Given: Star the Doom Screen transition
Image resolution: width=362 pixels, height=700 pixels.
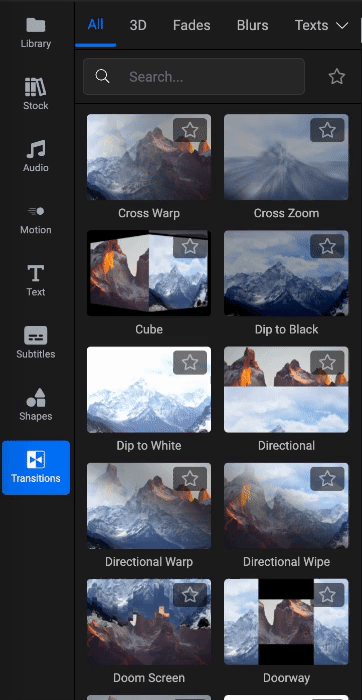Looking at the screenshot, I should coord(190,595).
